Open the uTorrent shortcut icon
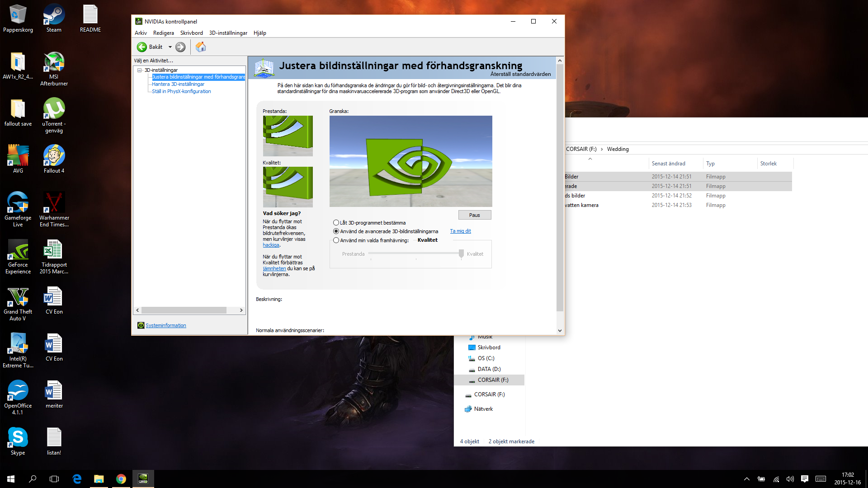This screenshot has width=868, height=488. (54, 116)
